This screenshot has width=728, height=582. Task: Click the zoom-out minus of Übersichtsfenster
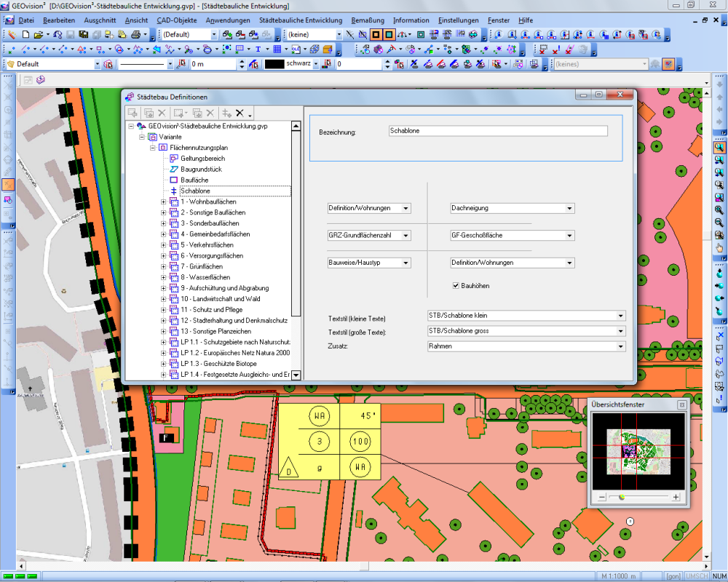coord(602,497)
